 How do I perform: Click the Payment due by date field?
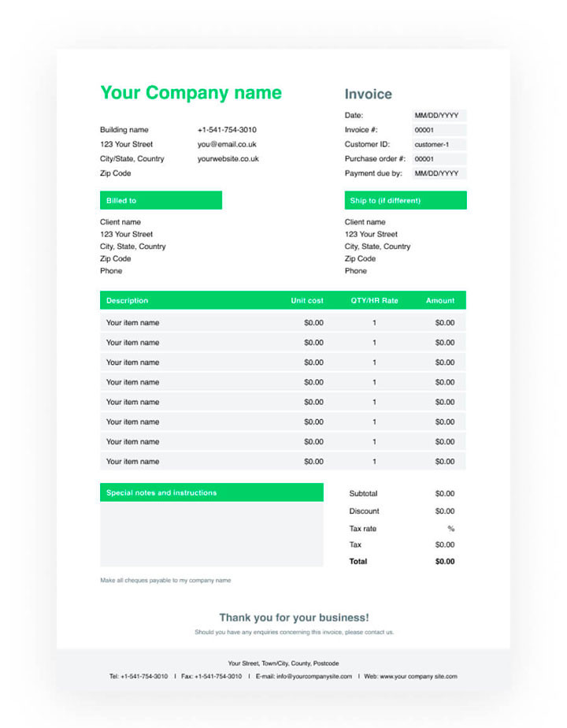pos(439,173)
